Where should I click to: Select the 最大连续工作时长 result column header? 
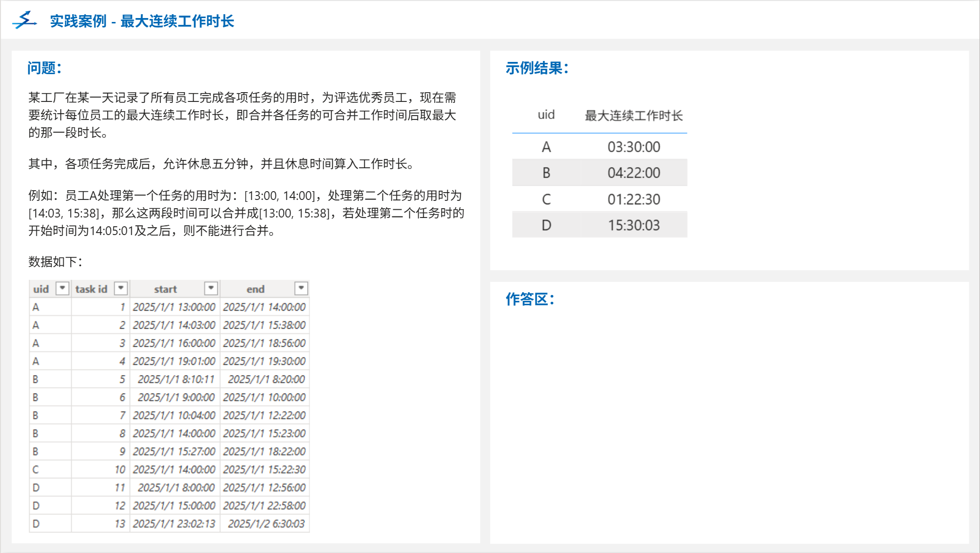coord(634,116)
